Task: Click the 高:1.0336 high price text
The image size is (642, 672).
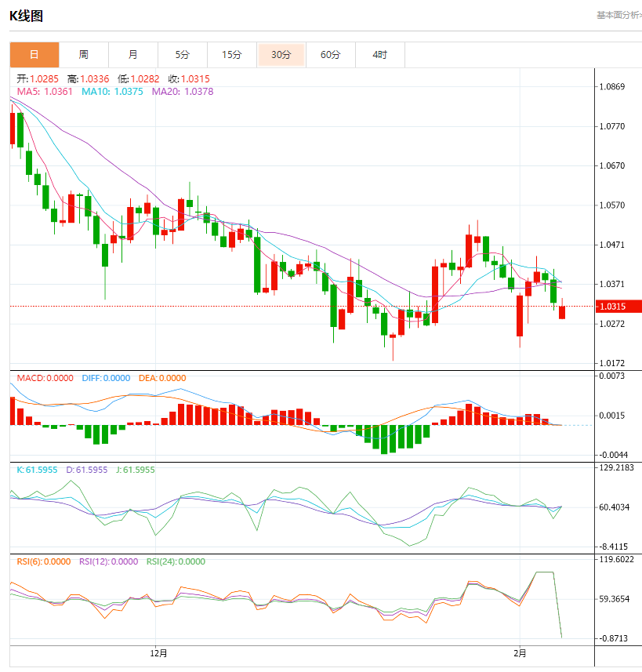Action: pos(89,79)
